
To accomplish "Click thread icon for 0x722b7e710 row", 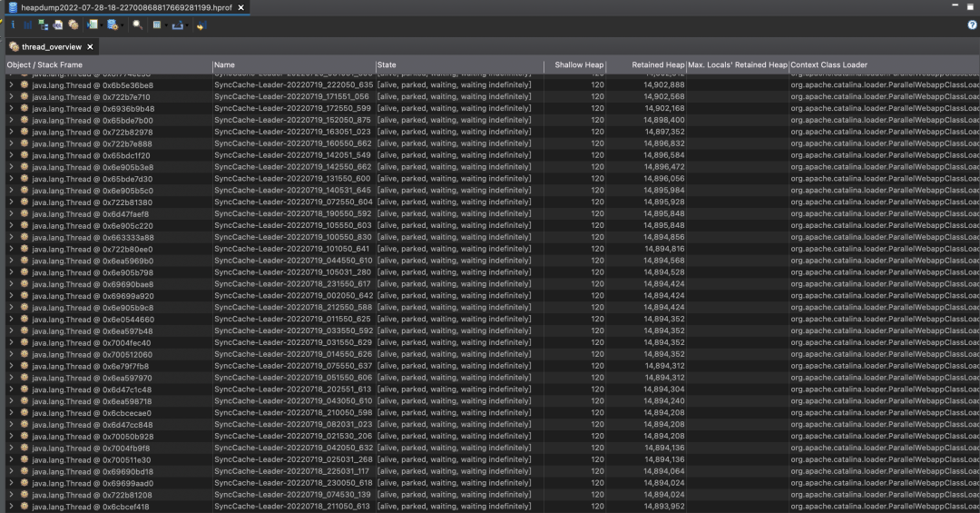I will pos(24,96).
